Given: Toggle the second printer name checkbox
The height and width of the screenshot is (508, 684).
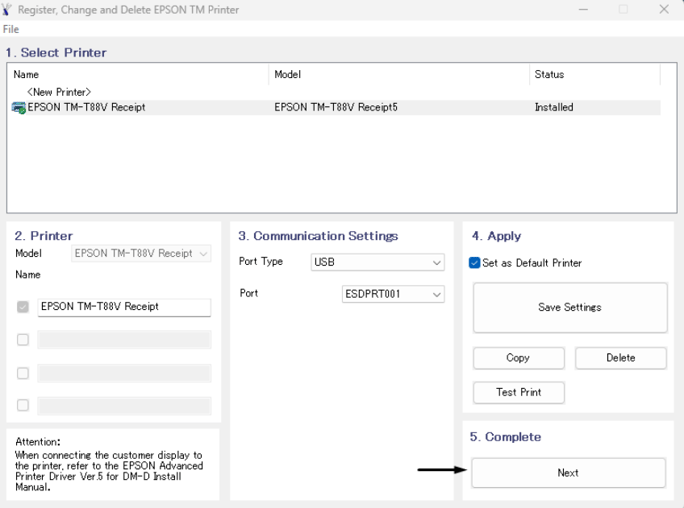Looking at the screenshot, I should [x=23, y=340].
